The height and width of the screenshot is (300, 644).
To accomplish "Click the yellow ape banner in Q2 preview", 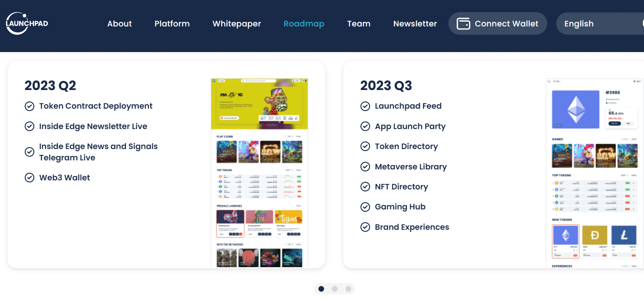I will point(259,104).
